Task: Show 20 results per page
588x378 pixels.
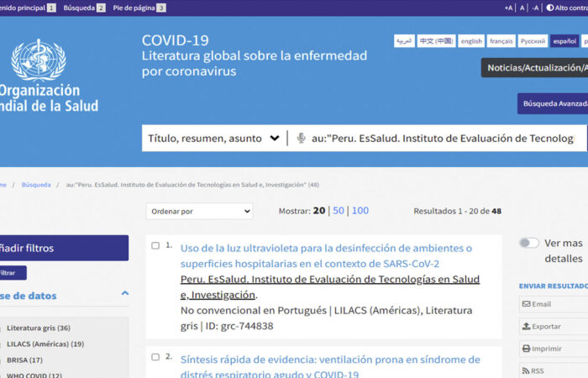Action: pyautogui.click(x=319, y=211)
